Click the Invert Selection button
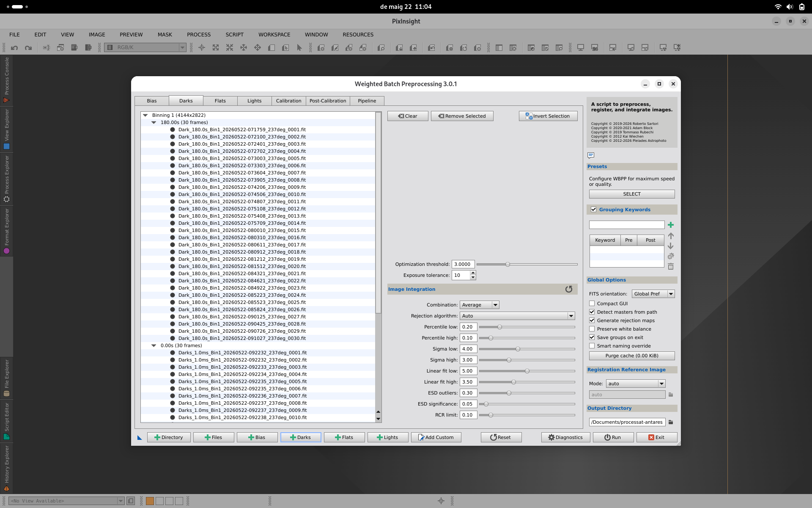This screenshot has height=508, width=812. [548, 116]
